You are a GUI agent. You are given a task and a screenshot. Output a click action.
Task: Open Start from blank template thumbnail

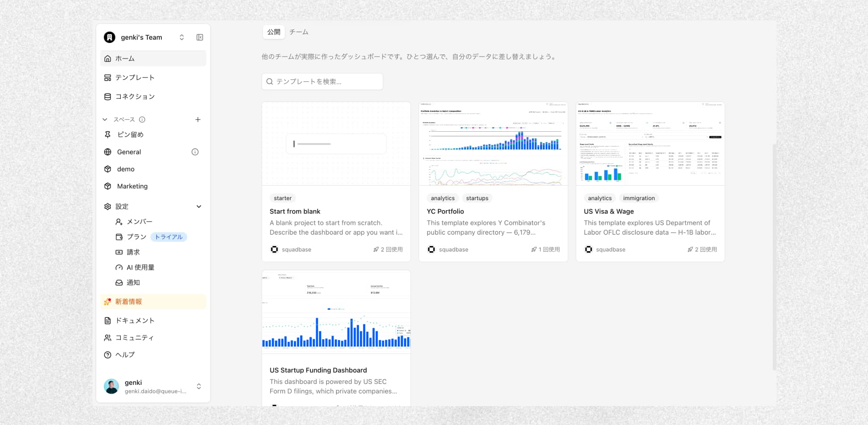(x=336, y=144)
